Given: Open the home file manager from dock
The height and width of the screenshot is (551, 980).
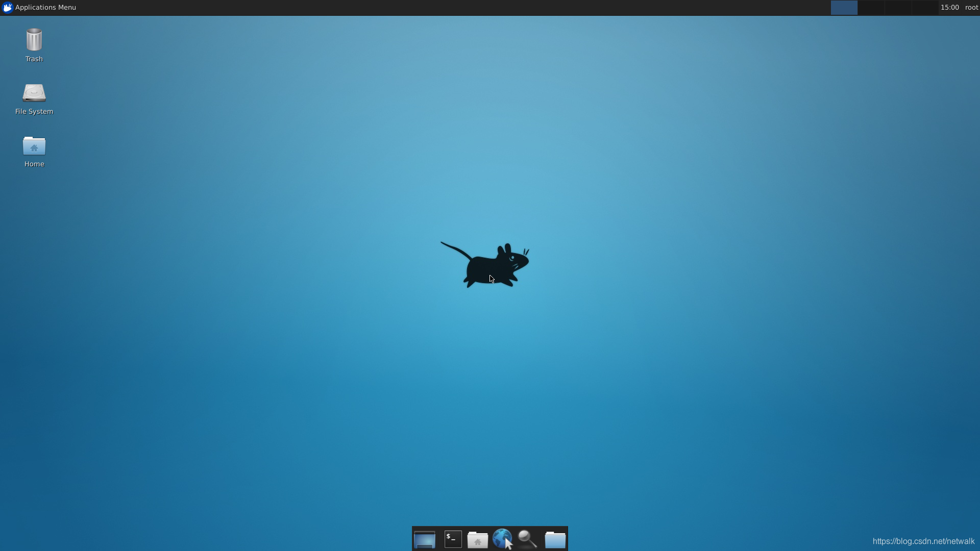Looking at the screenshot, I should click(x=478, y=539).
